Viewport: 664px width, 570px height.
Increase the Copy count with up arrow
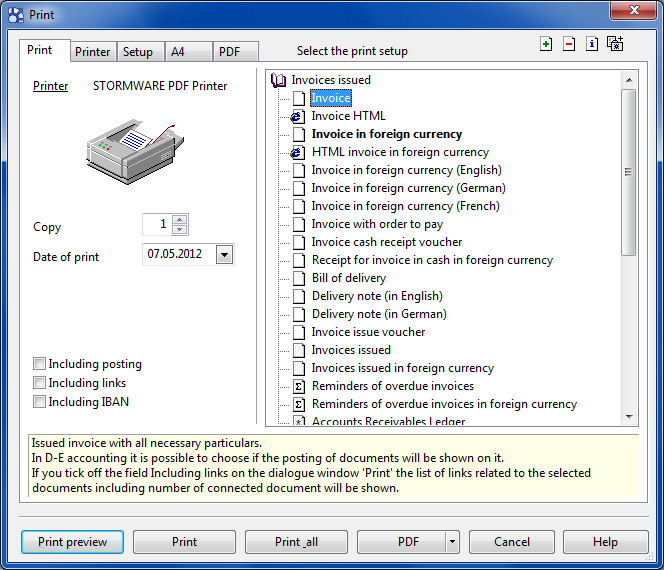click(179, 220)
